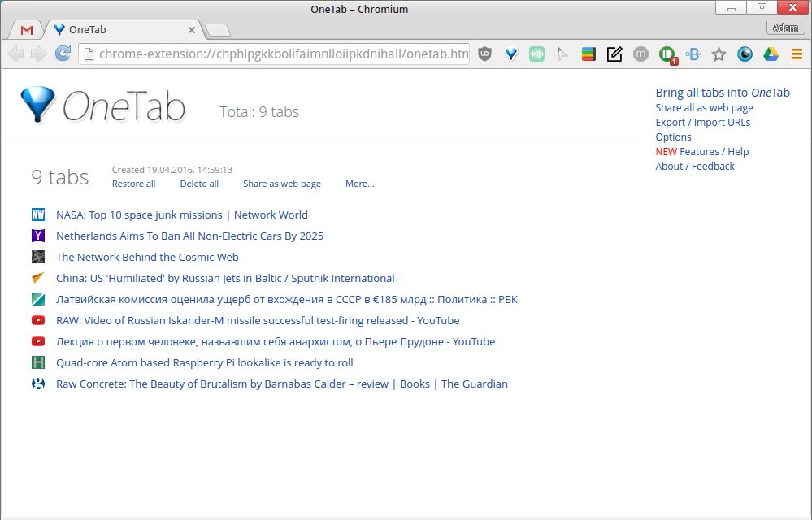Click the gray circle 'm' extension icon
The height and width of the screenshot is (520, 812).
(x=640, y=54)
